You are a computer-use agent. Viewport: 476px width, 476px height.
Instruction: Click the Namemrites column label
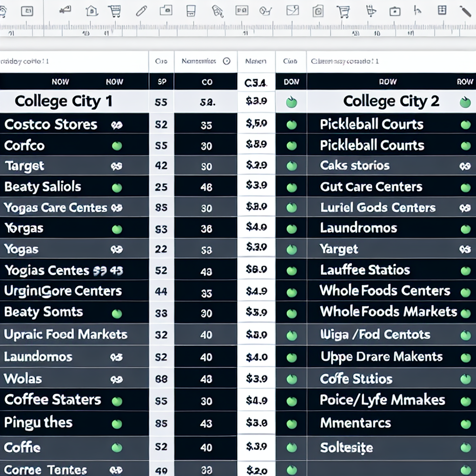pos(198,61)
